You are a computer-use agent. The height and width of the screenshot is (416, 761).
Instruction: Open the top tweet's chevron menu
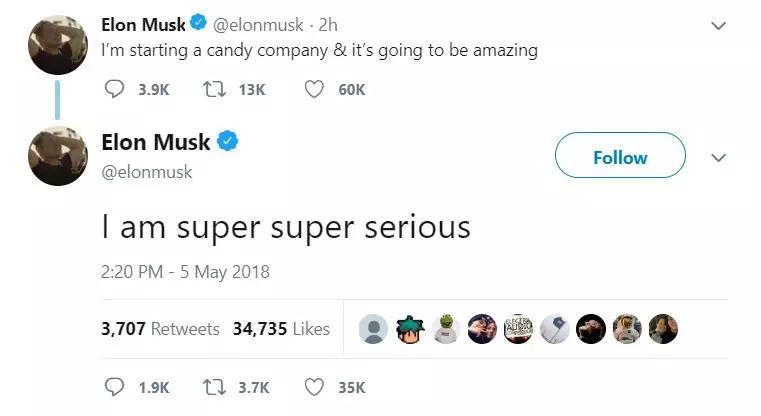pos(718,25)
